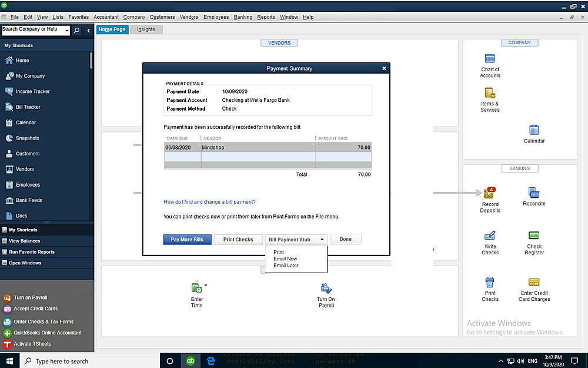
Task: Collapse the left shortcuts panel arrow
Action: tap(89, 30)
